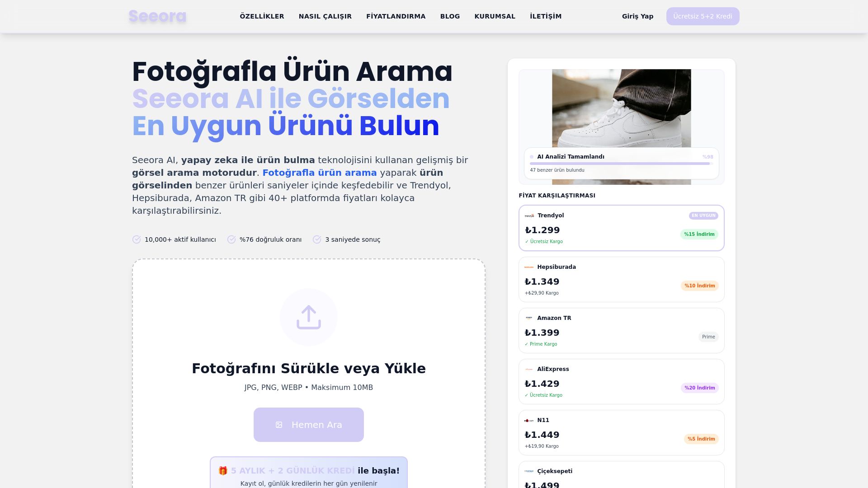Click the N11 store logo icon

[529, 420]
